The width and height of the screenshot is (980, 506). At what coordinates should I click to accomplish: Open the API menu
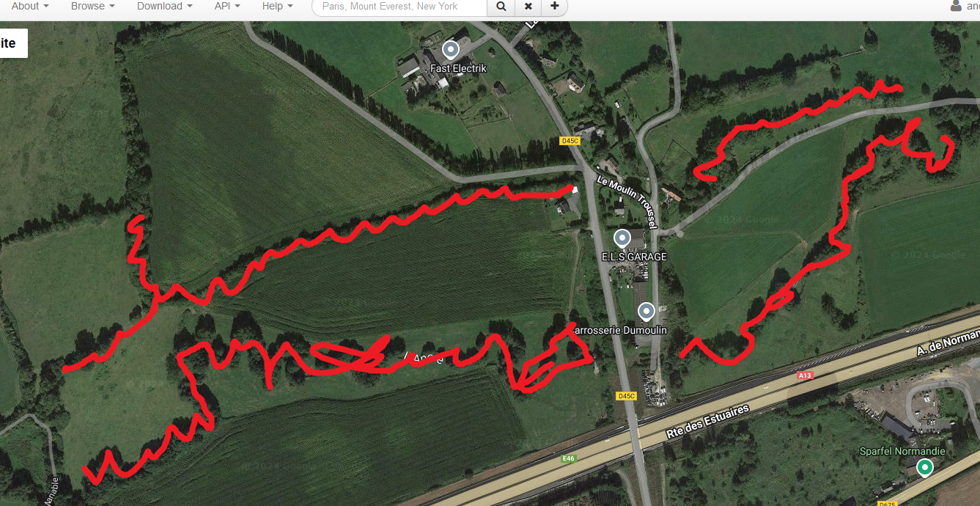coord(227,6)
